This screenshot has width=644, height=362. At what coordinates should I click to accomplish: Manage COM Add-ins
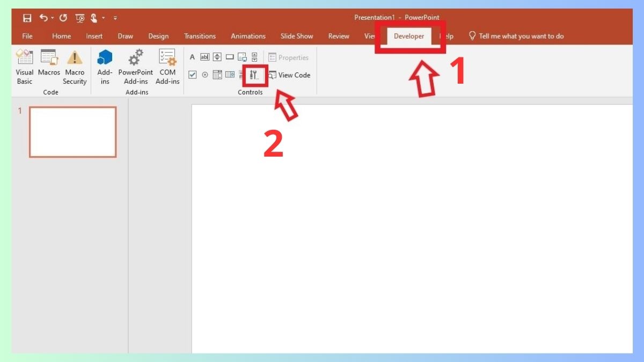167,67
